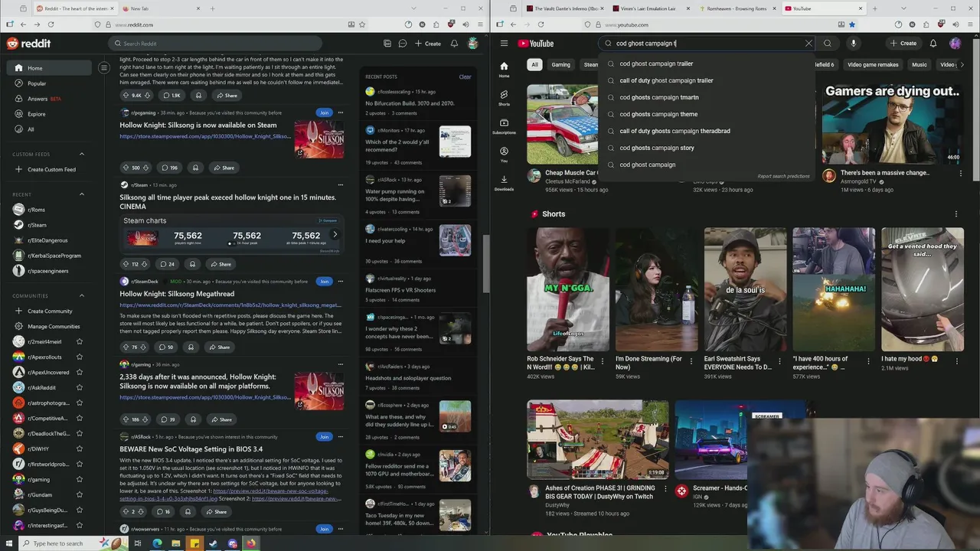The width and height of the screenshot is (980, 551).
Task: Open Reddit chat icon in header
Action: coord(402,44)
